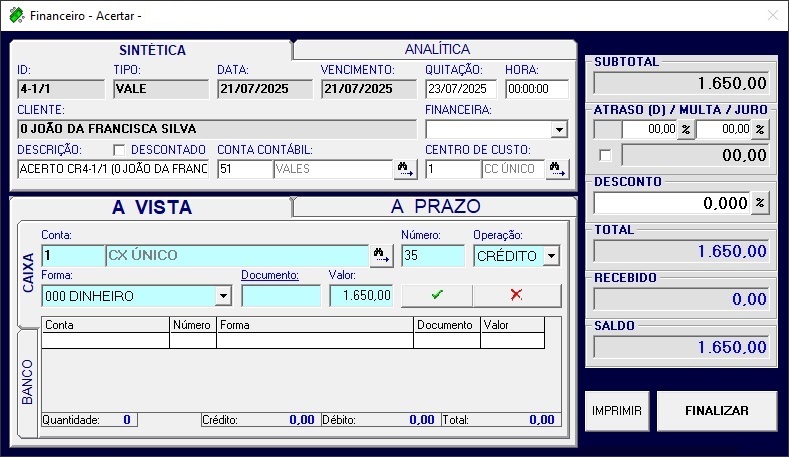Screen dimensions: 789x457
Task: Click the Multa percentage input field
Action: tap(650, 129)
